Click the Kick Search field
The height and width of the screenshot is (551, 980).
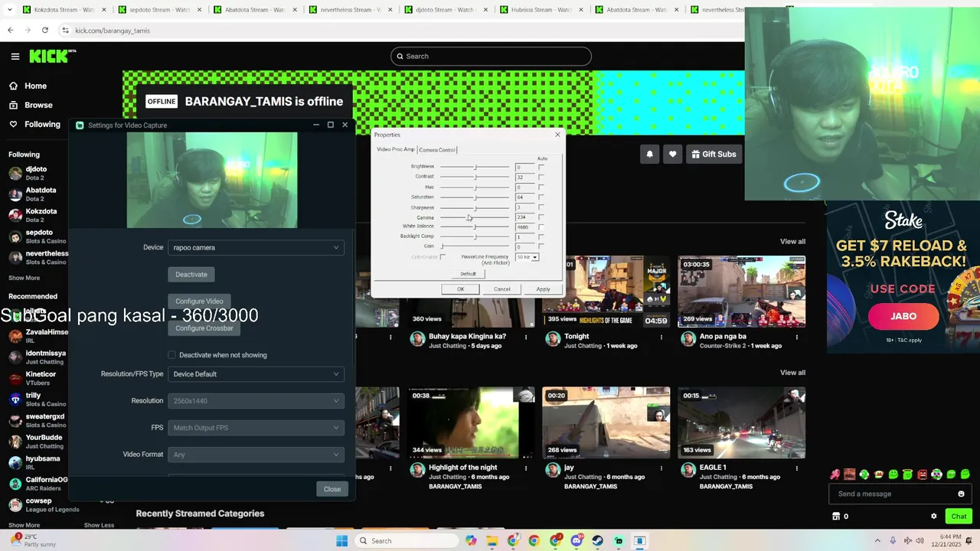(x=491, y=56)
